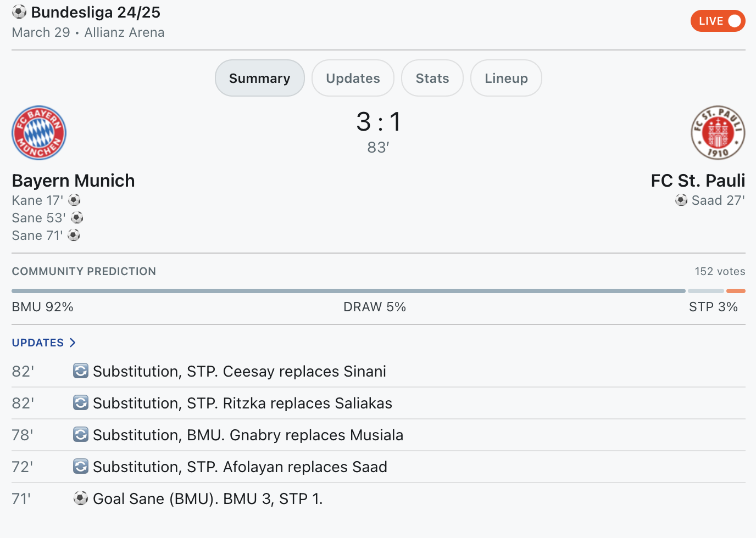Select the Summary tab

(260, 78)
